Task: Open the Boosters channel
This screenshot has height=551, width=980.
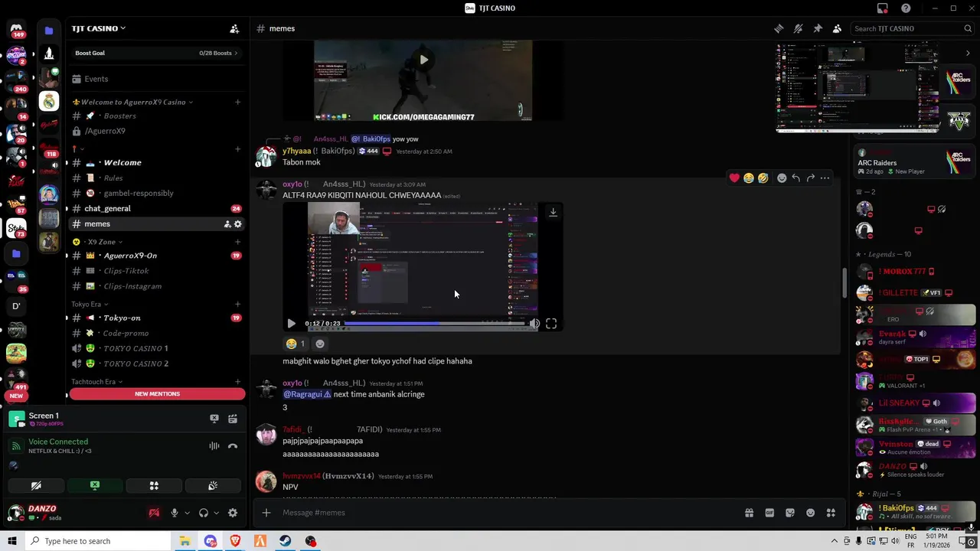Action: coord(156,116)
